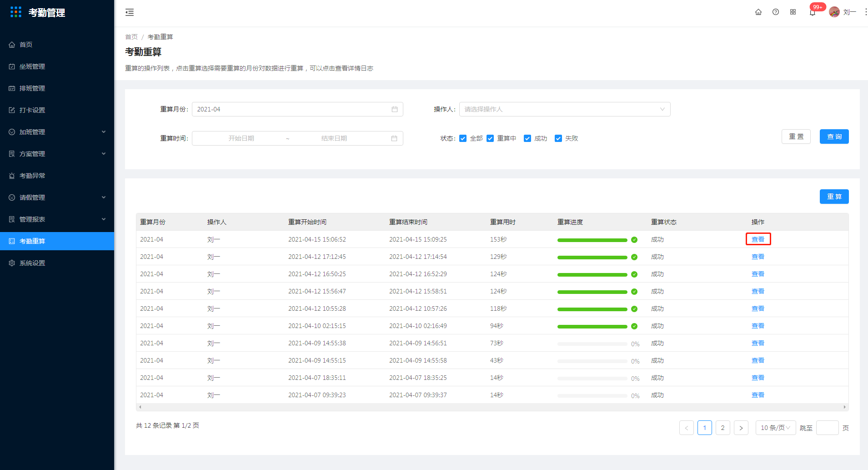868x470 pixels.
Task: Click 查看 for 2021-04-12 17:12:45 row
Action: (x=758, y=257)
